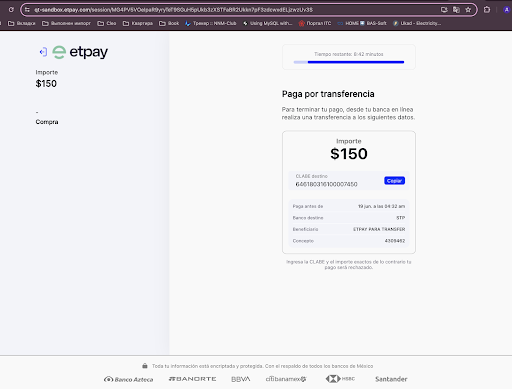The height and width of the screenshot is (389, 512).
Task: Open the browser profile avatar
Action: [507, 10]
